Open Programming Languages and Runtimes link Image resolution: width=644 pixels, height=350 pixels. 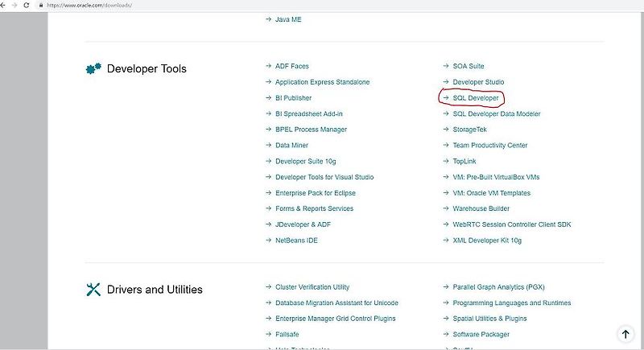[x=512, y=303]
